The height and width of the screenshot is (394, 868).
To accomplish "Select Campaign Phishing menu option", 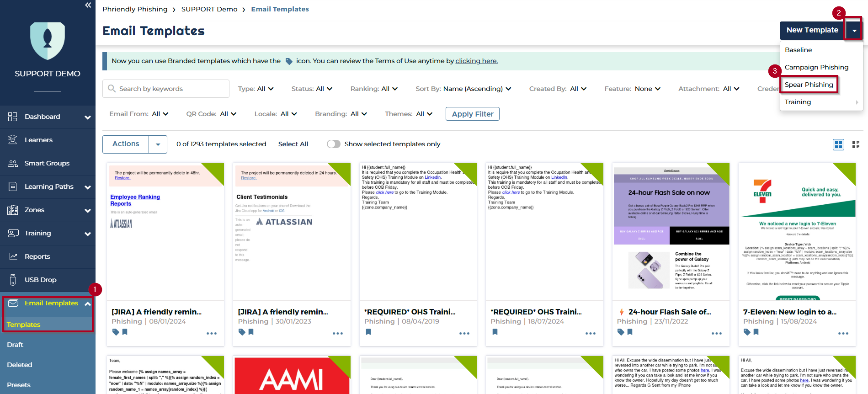I will click(x=816, y=67).
